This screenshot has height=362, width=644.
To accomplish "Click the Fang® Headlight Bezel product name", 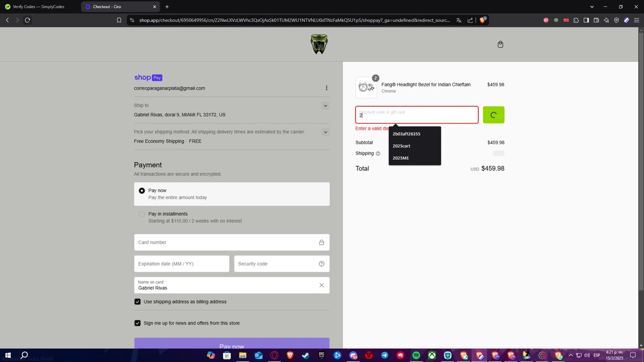I will pyautogui.click(x=426, y=84).
